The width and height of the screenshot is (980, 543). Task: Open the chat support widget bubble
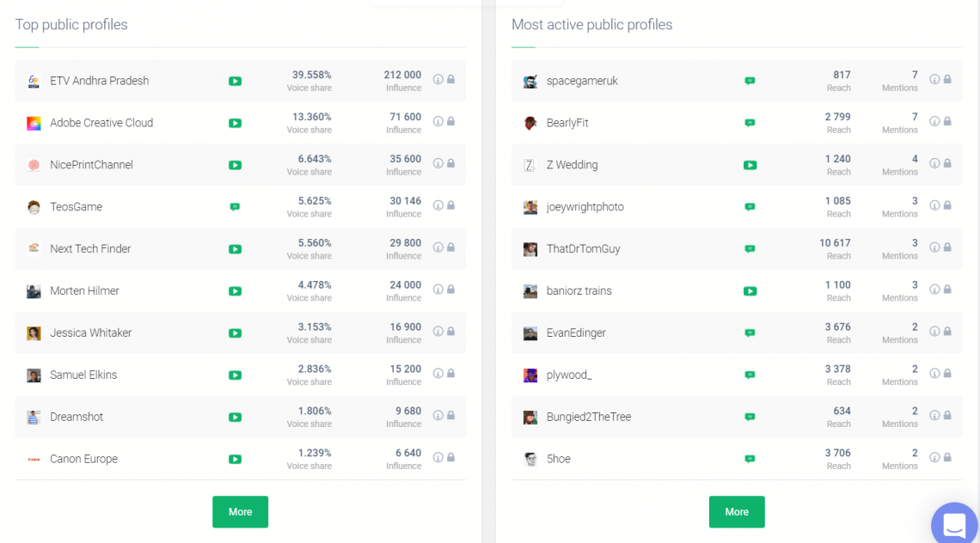pos(954,523)
